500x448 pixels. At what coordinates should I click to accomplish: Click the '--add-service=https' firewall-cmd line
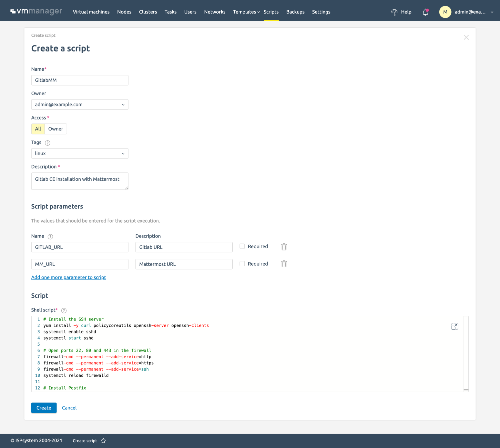tap(99, 363)
